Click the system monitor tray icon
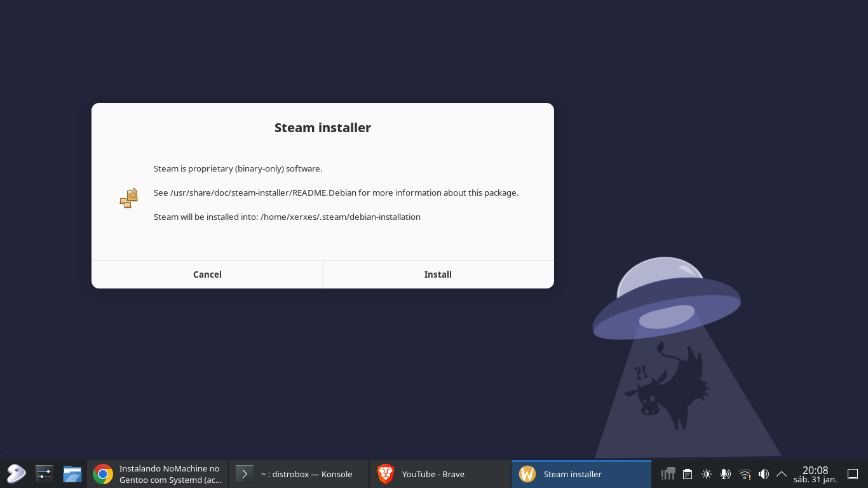The height and width of the screenshot is (488, 868). pyautogui.click(x=668, y=474)
